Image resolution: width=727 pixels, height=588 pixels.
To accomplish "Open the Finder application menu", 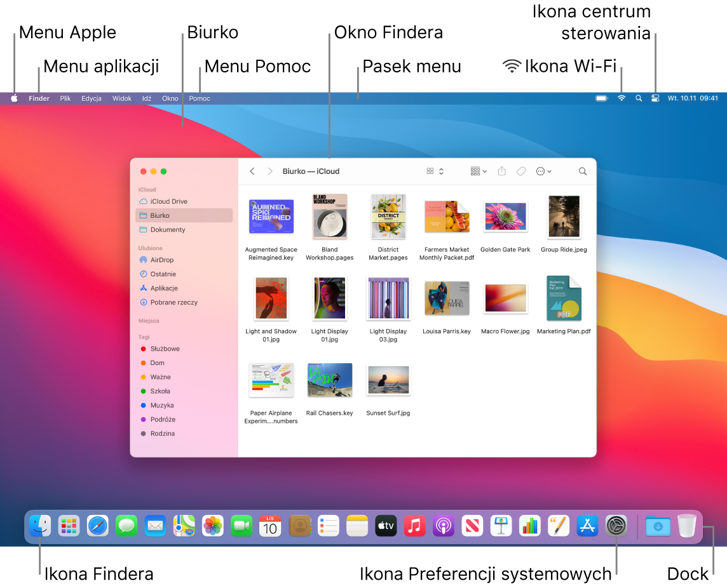I will [39, 98].
